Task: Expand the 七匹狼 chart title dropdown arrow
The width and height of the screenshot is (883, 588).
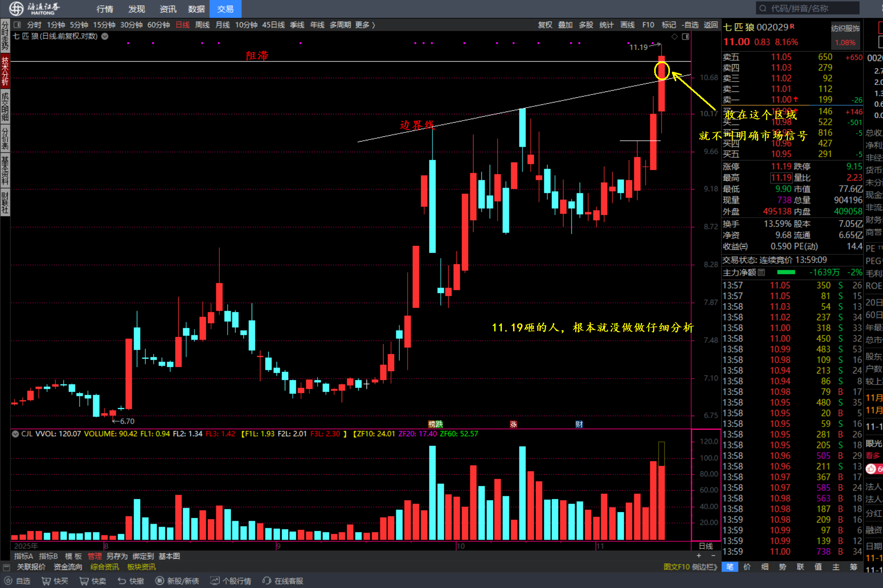Action: click(x=105, y=36)
